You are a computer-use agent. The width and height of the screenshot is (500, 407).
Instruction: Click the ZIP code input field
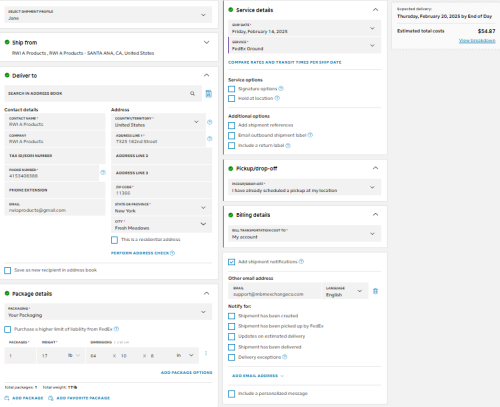[x=161, y=190]
